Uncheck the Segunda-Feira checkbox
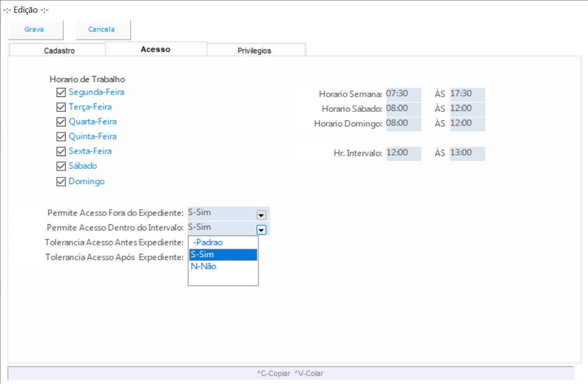 (x=61, y=92)
